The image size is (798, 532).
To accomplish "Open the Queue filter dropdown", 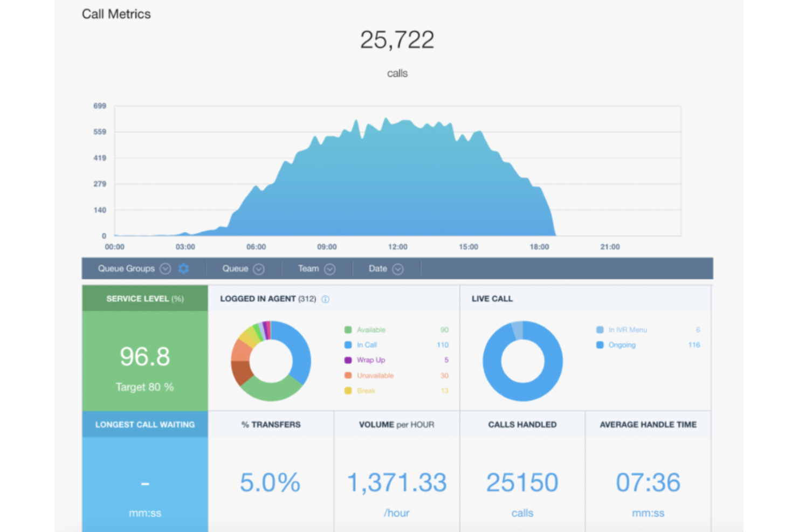I will [259, 268].
